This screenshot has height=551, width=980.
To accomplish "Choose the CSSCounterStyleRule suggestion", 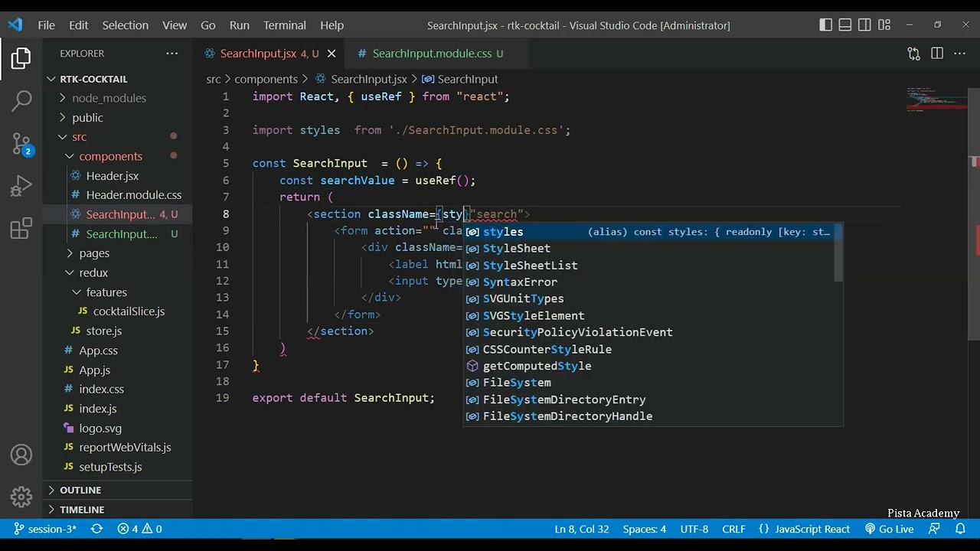I will tap(649, 349).
